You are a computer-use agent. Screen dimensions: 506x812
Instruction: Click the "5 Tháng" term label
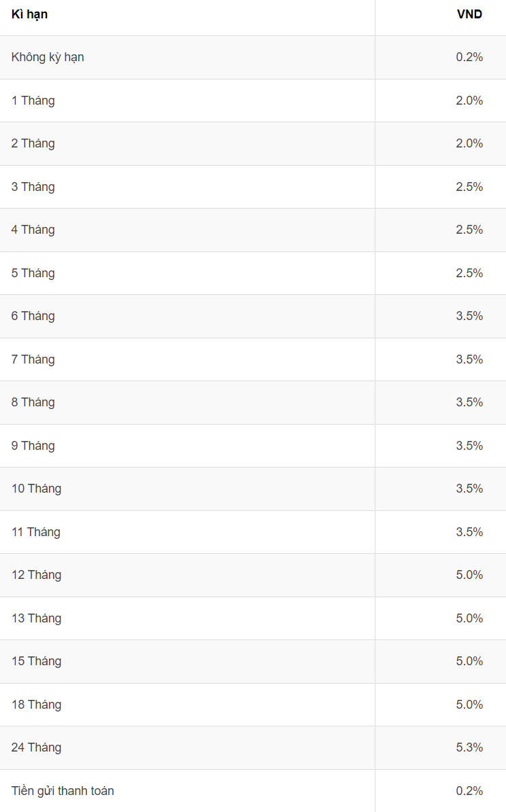33,273
